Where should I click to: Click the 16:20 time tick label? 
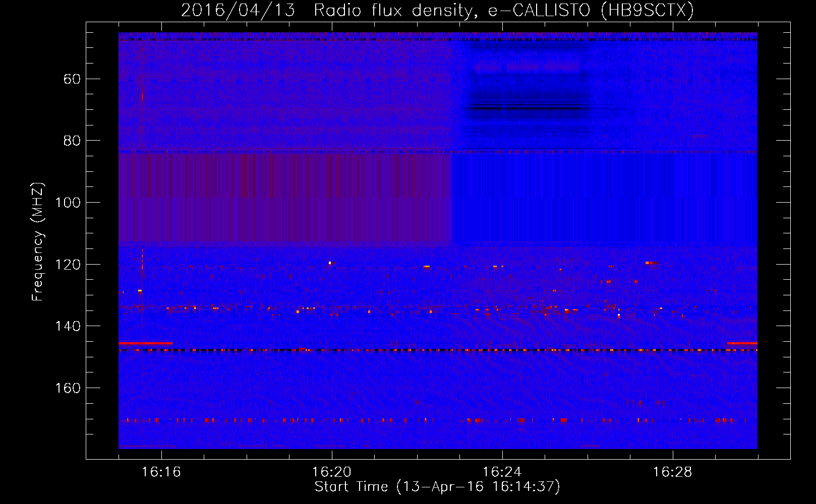pyautogui.click(x=332, y=472)
